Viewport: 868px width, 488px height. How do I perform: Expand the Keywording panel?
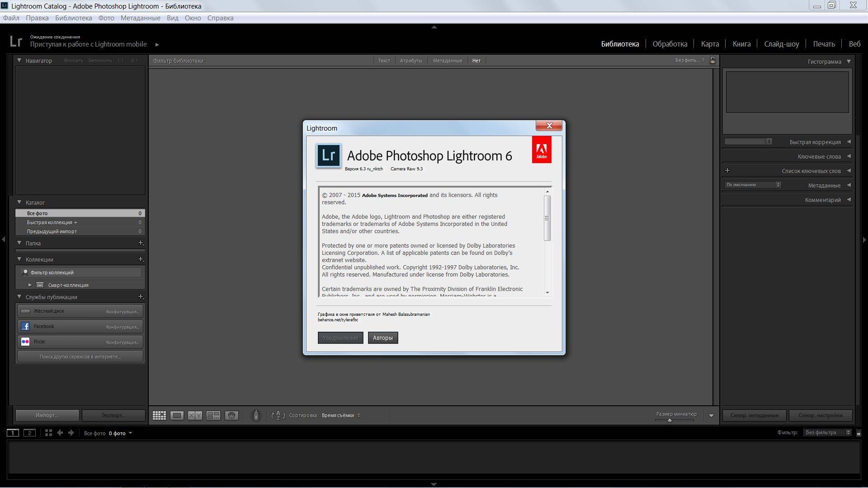[849, 156]
